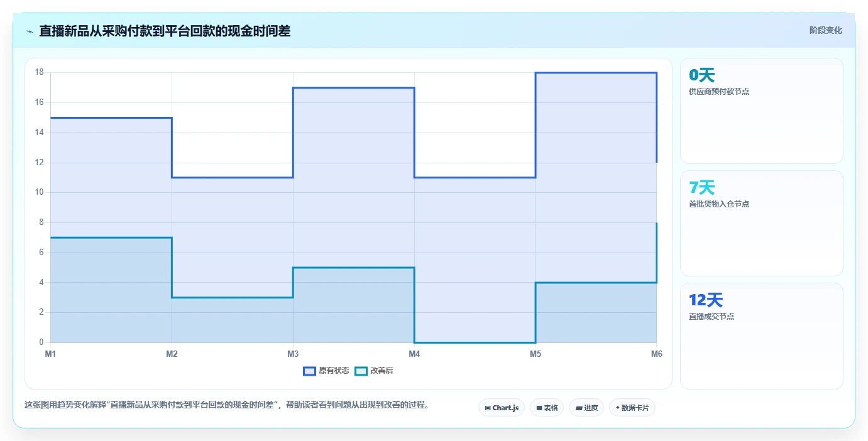
Task: Click the 数据卡片 tag chip
Action: click(x=632, y=408)
